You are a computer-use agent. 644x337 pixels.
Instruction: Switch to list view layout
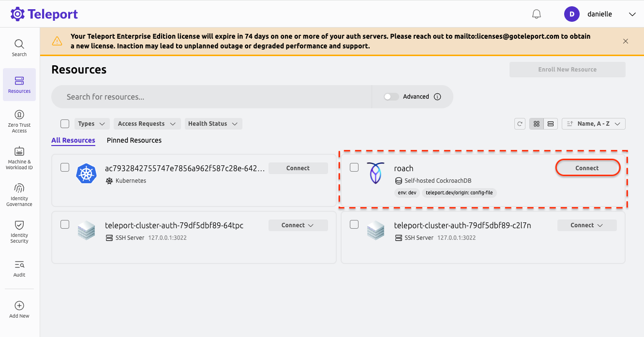coord(551,124)
